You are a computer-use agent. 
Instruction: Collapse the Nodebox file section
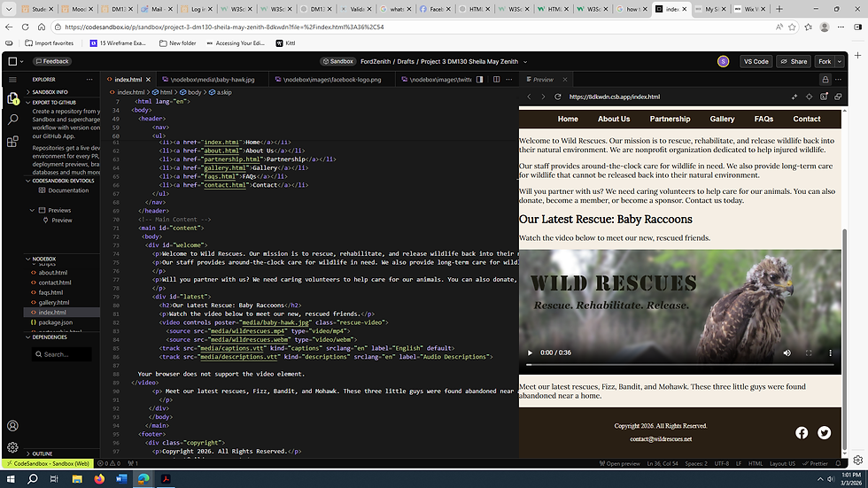pyautogui.click(x=44, y=259)
